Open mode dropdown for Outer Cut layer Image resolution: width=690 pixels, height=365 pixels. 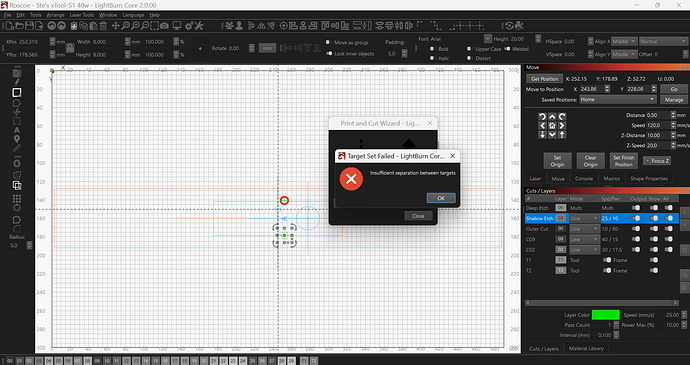584,229
